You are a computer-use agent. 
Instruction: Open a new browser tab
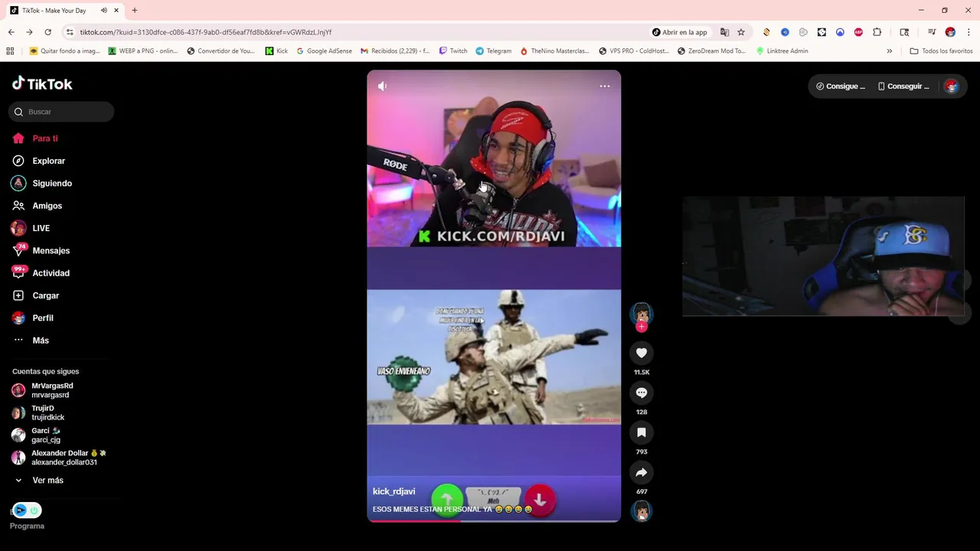[135, 11]
